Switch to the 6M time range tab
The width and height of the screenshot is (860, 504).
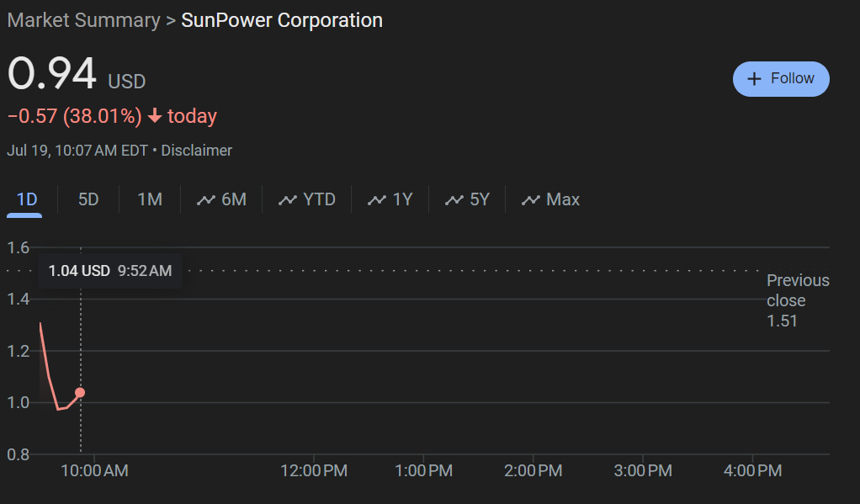tap(221, 199)
